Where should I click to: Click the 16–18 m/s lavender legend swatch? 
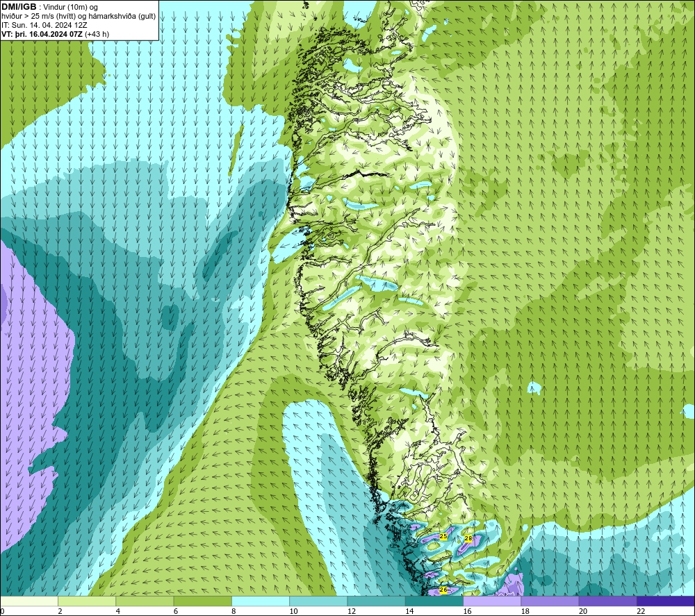pyautogui.click(x=492, y=601)
